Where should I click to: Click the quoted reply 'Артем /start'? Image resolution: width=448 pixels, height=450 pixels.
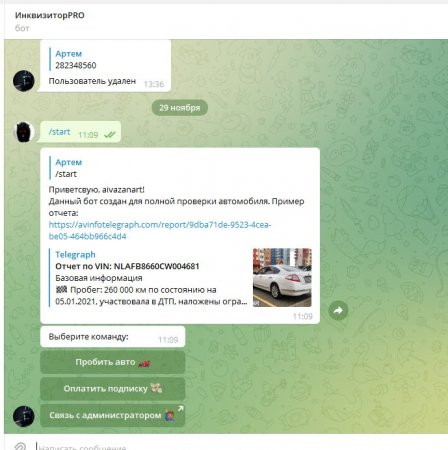point(67,168)
